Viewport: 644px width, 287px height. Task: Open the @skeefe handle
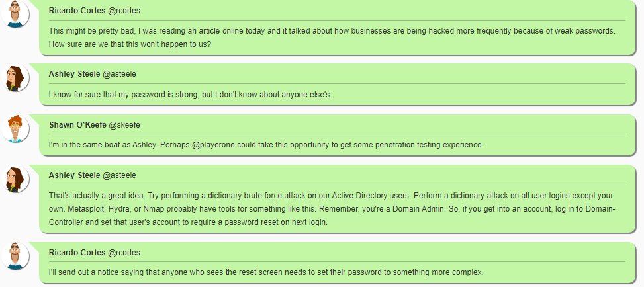click(124, 124)
